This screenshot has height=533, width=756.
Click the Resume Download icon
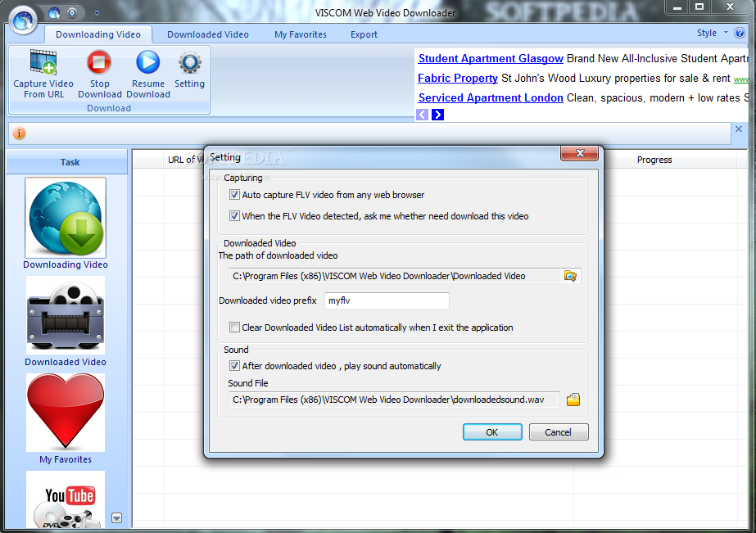147,63
